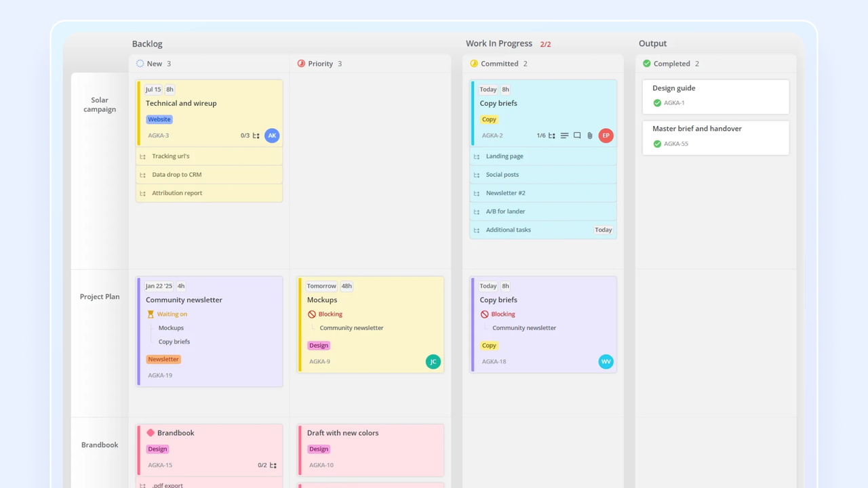Click subtask icon beside 0/2 on Brandbook

(x=273, y=466)
